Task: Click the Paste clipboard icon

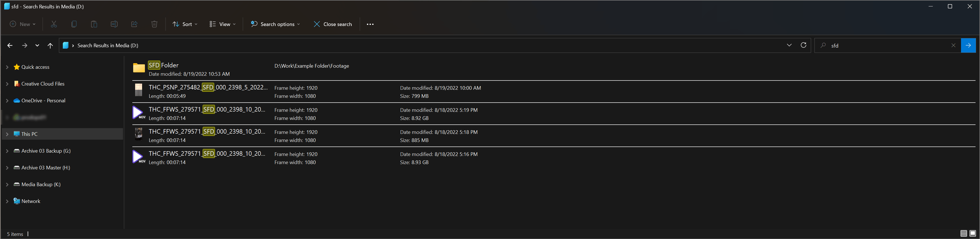Action: click(x=94, y=24)
